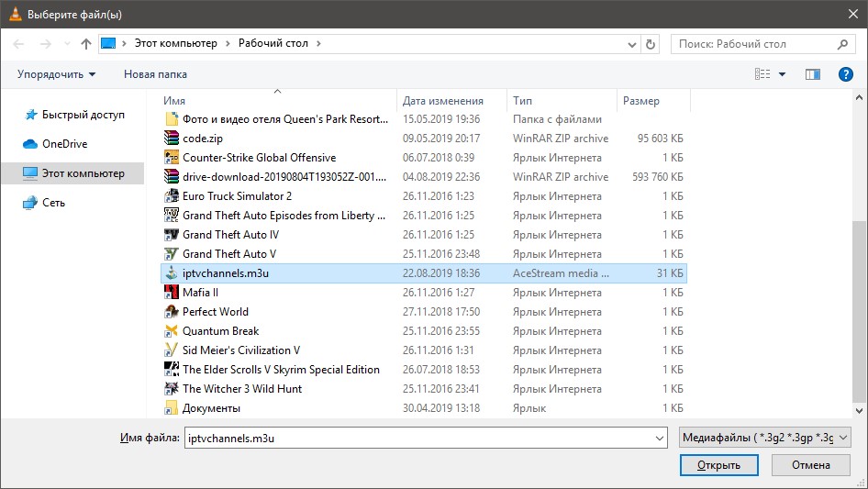The image size is (868, 489).
Task: Click the Quantum Break shortcut icon
Action: tap(171, 331)
